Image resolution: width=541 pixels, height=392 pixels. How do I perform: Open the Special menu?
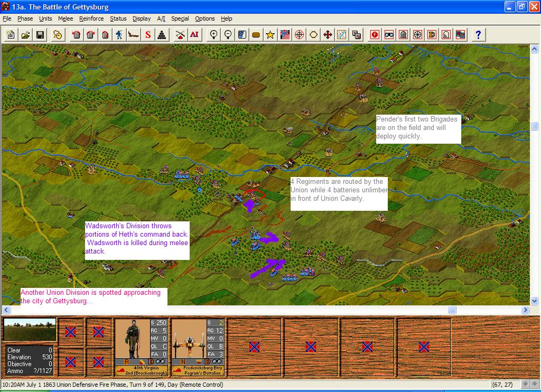tap(180, 18)
